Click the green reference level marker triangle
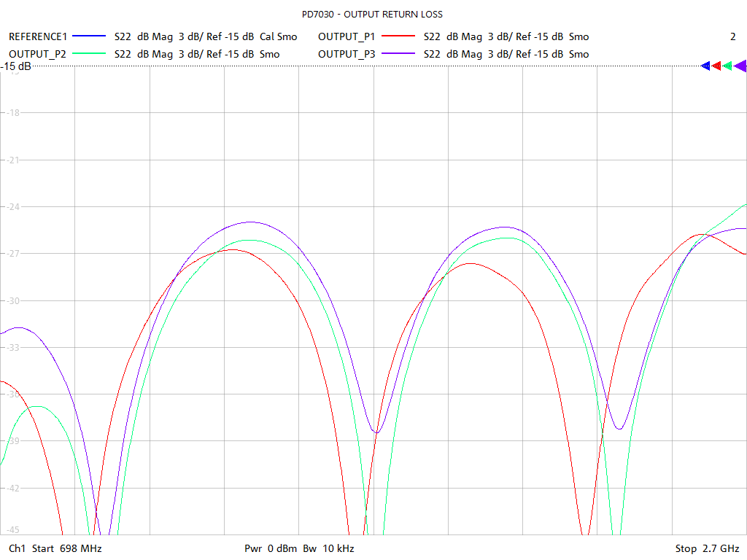 727,66
